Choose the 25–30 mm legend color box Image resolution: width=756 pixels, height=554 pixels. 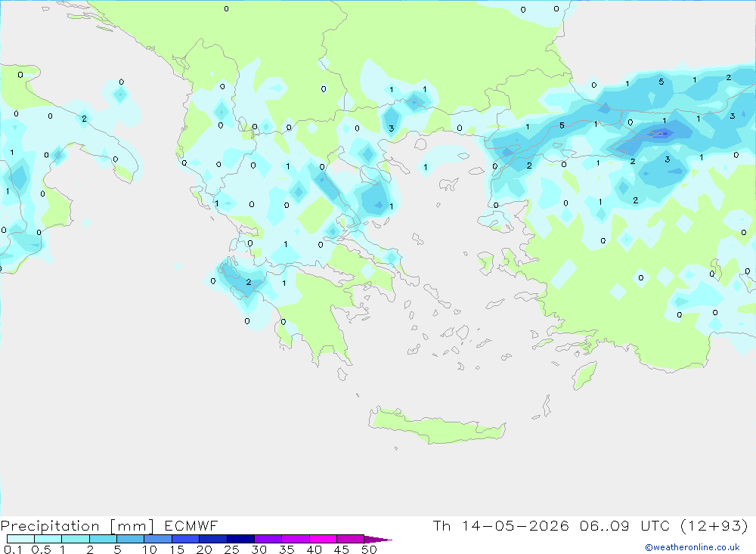(x=240, y=539)
